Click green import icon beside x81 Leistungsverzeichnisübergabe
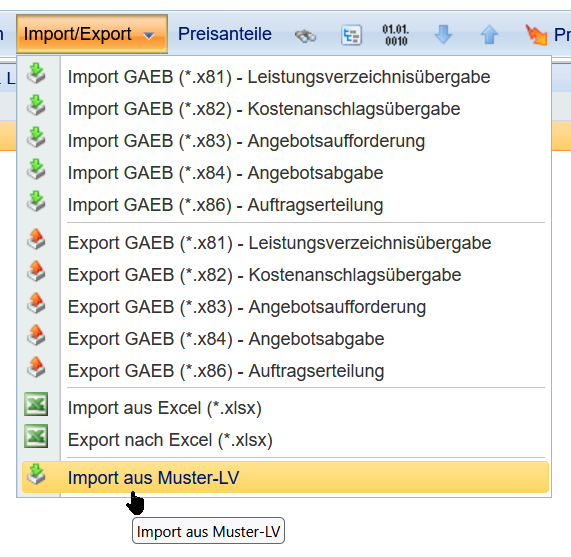The height and width of the screenshot is (557, 571). (36, 73)
